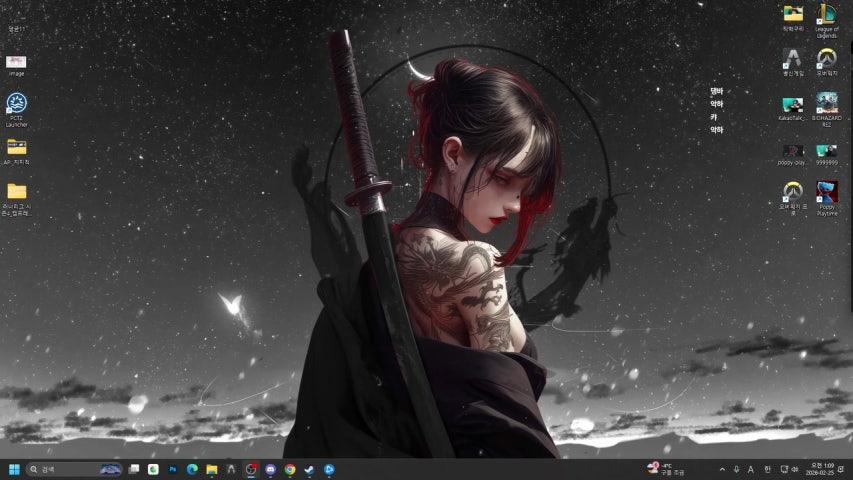Select the KakaoTalk image file on desktop

pyautogui.click(x=792, y=109)
